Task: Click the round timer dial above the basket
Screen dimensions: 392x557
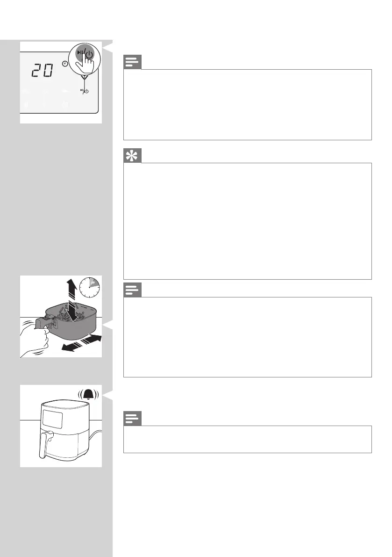Action: pos(89,287)
